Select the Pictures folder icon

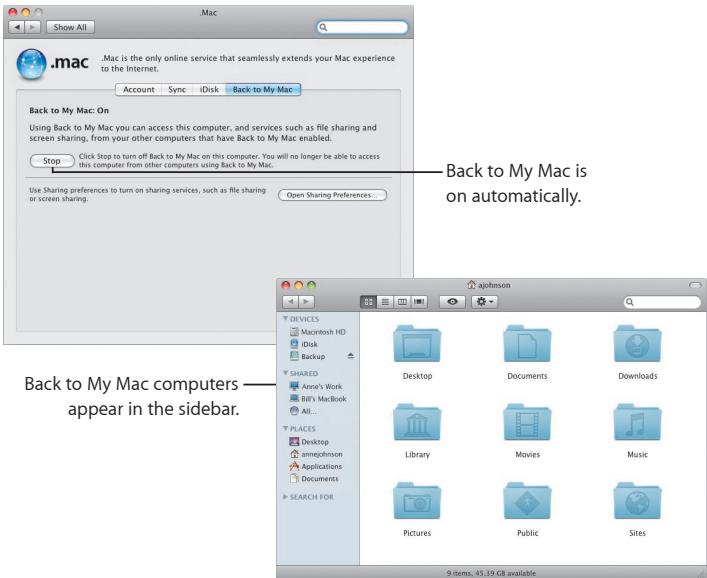(x=417, y=500)
